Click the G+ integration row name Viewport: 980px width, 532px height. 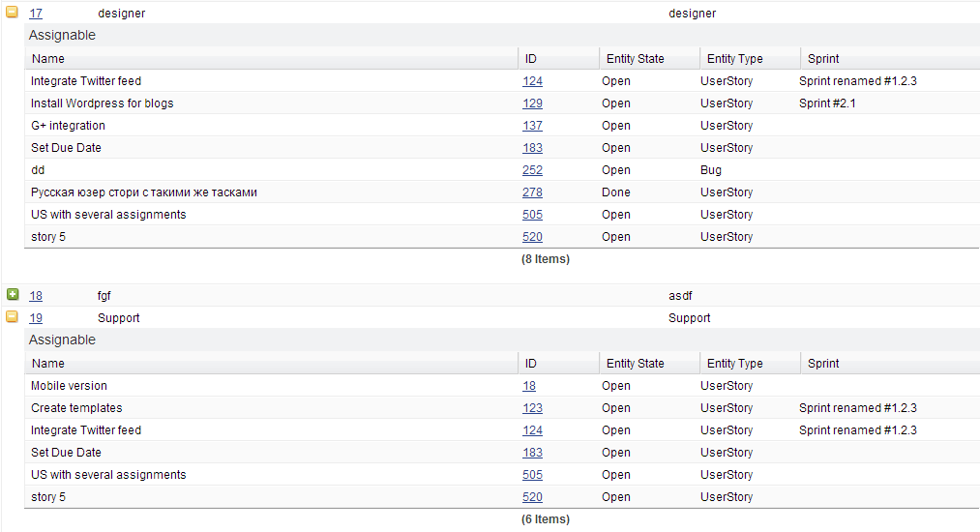pyautogui.click(x=68, y=126)
